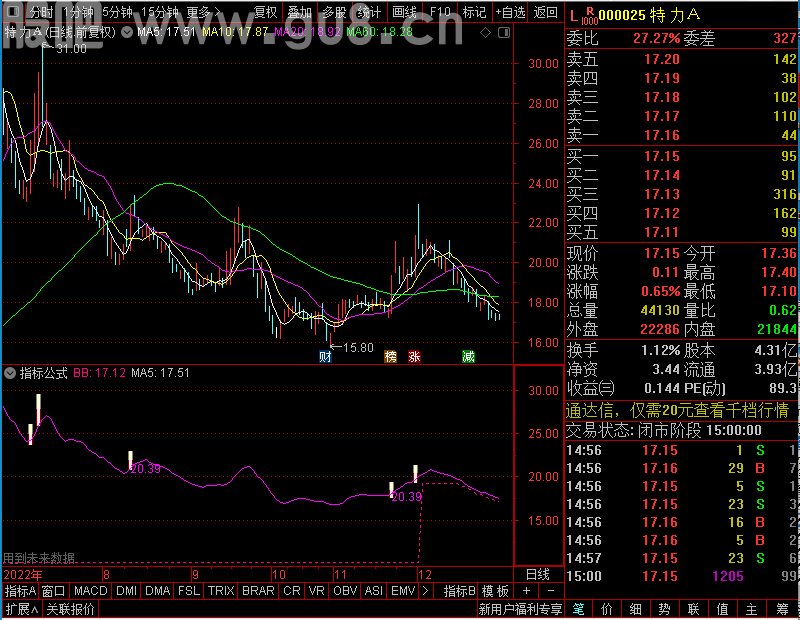The image size is (800, 620).
Task: Activate the 画线 drawing tool
Action: pyautogui.click(x=404, y=12)
